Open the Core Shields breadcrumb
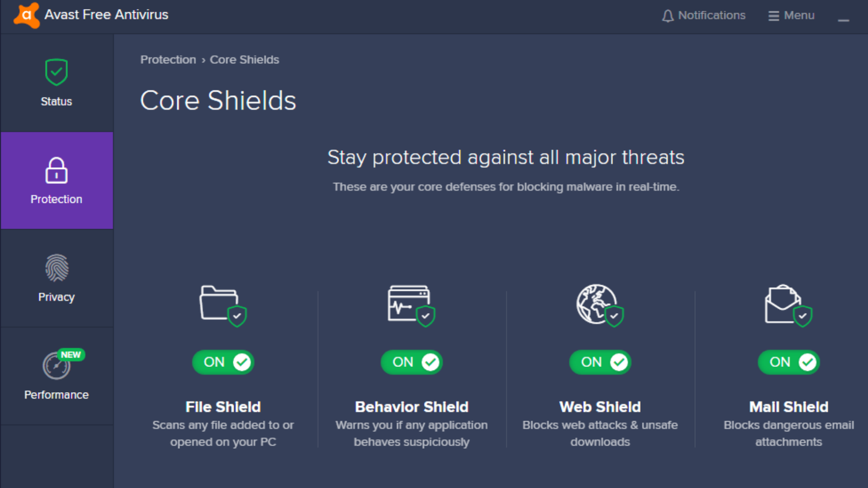The image size is (868, 488). coord(244,59)
